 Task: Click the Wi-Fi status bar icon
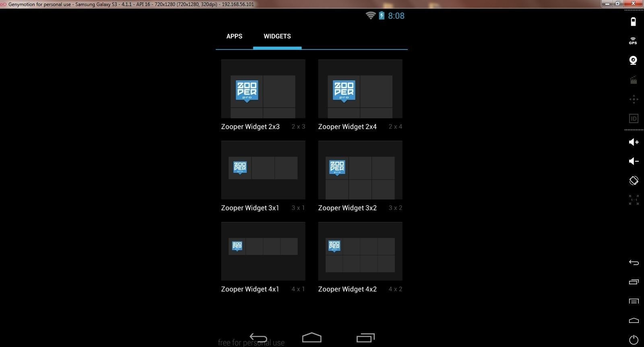click(x=371, y=16)
